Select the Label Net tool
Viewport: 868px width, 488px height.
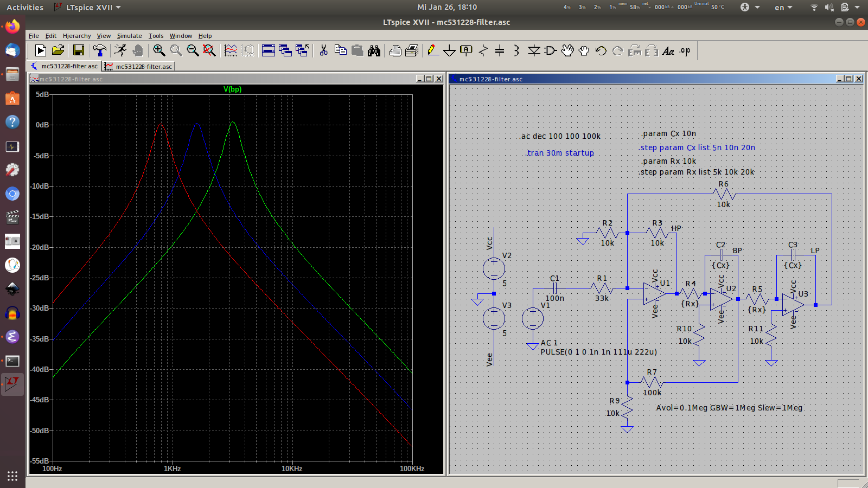(x=466, y=50)
